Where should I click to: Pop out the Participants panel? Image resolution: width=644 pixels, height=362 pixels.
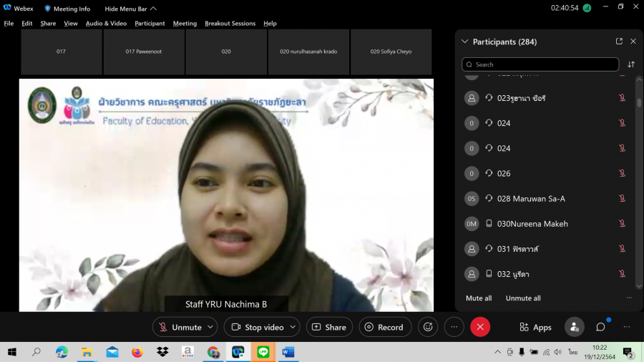pos(619,41)
